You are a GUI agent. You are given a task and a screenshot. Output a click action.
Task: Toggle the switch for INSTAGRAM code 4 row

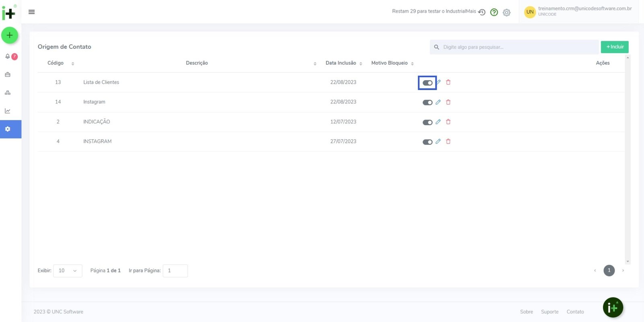[427, 142]
